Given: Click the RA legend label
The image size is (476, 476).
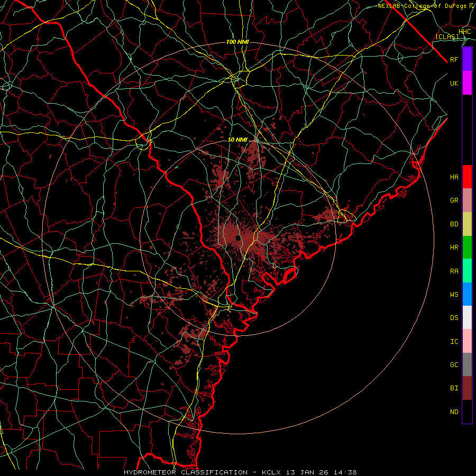Looking at the screenshot, I should [x=454, y=271].
